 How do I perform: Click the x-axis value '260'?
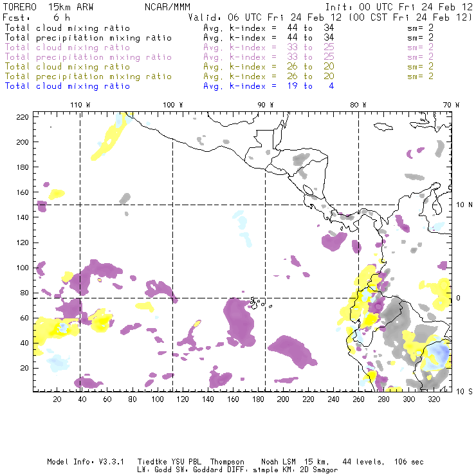tap(358, 399)
